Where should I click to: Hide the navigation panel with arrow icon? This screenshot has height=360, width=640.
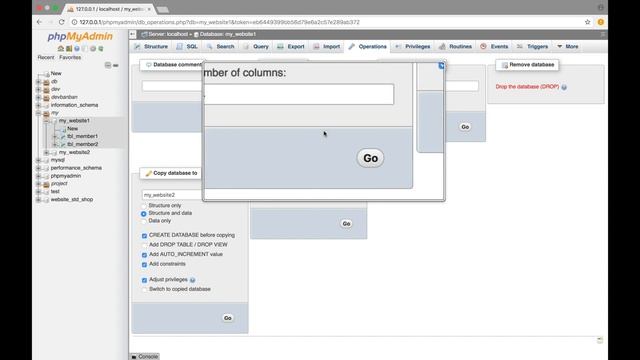pyautogui.click(x=133, y=35)
